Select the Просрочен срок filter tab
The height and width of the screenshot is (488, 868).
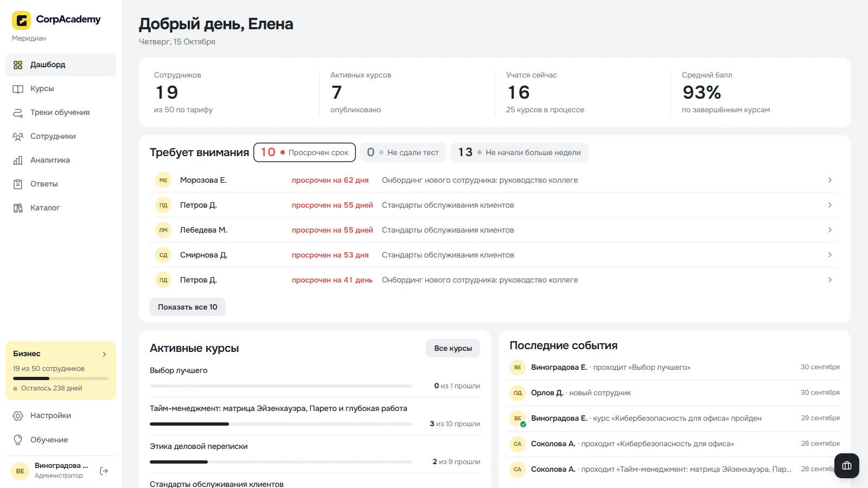[x=304, y=152]
